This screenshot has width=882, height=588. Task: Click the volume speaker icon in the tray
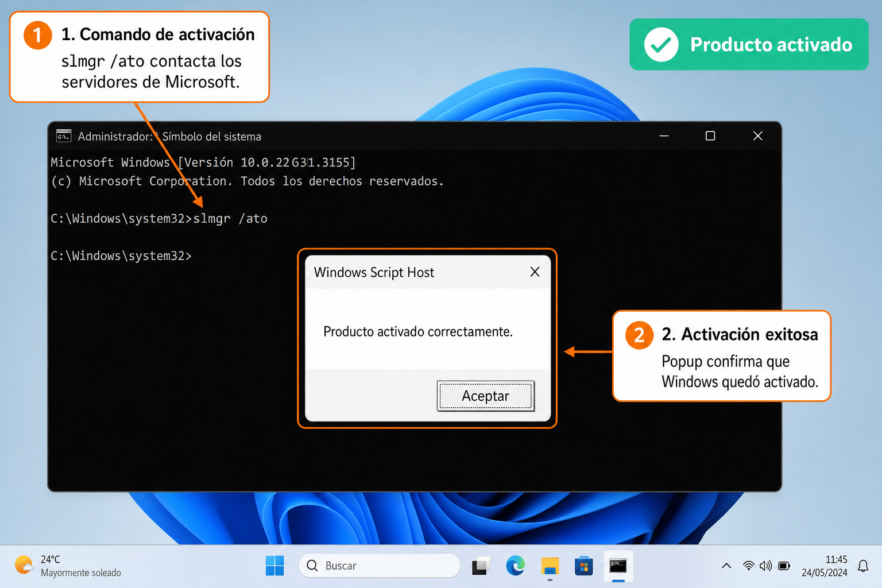point(765,566)
